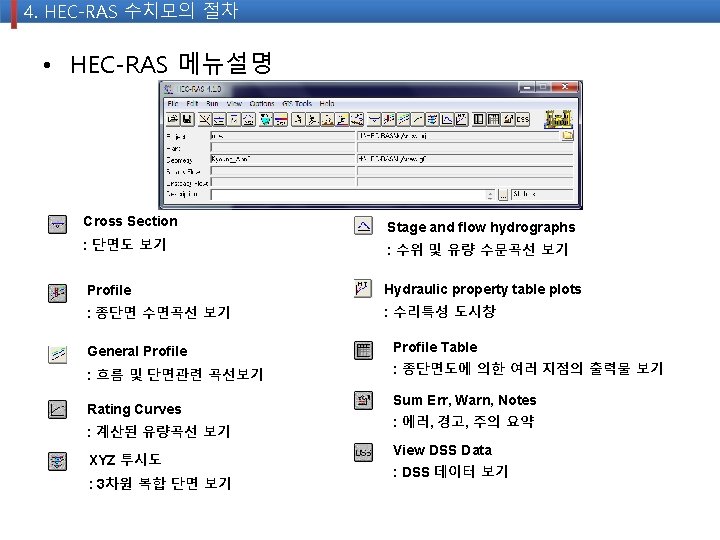Click the 'Sum Err, Warn, Notes' text
The image size is (720, 540).
465,400
